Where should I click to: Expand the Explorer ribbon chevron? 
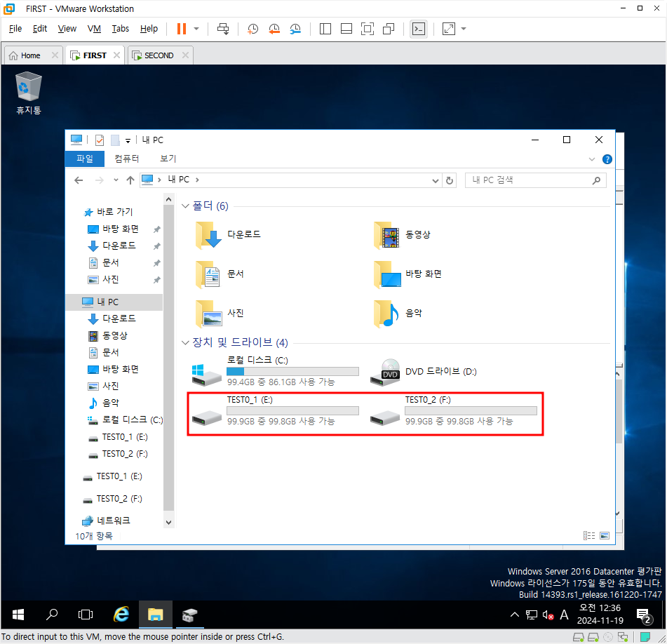[592, 159]
